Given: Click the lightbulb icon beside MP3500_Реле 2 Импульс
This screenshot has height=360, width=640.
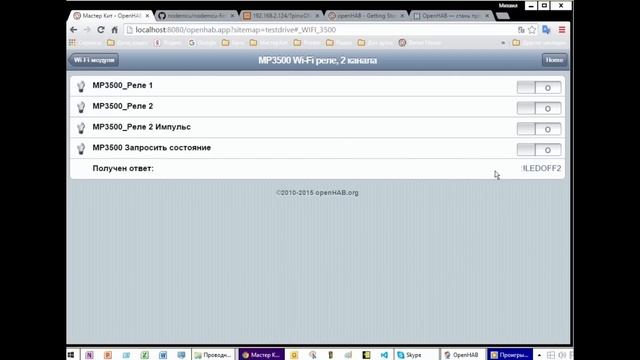Looking at the screenshot, I should [x=81, y=128].
